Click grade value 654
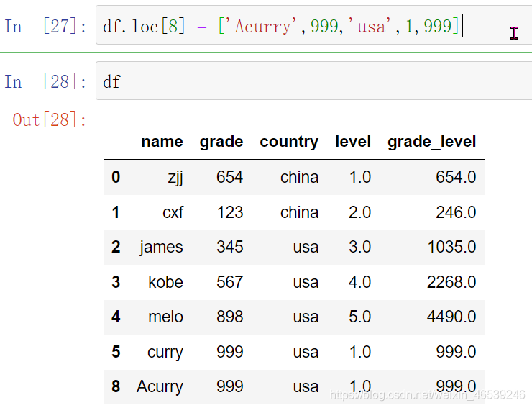 230,177
